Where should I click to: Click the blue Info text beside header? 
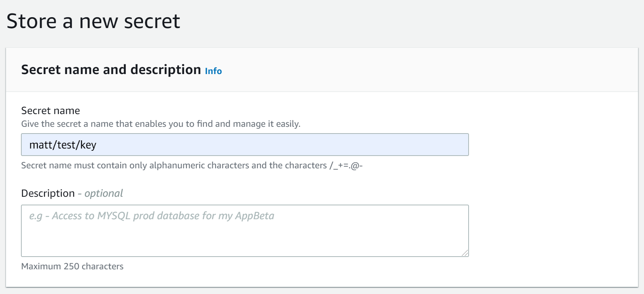click(x=213, y=71)
